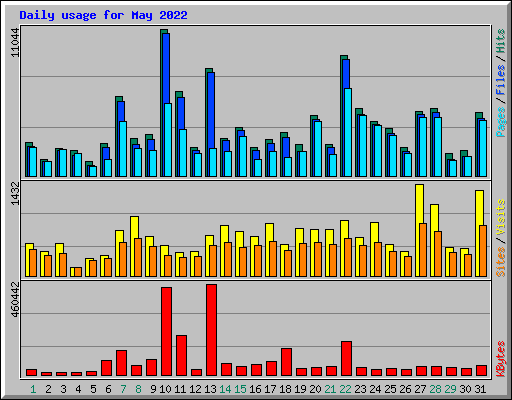Click the red "KBytes" legend label
Image resolution: width=512 pixels, height=400 pixels.
click(501, 359)
